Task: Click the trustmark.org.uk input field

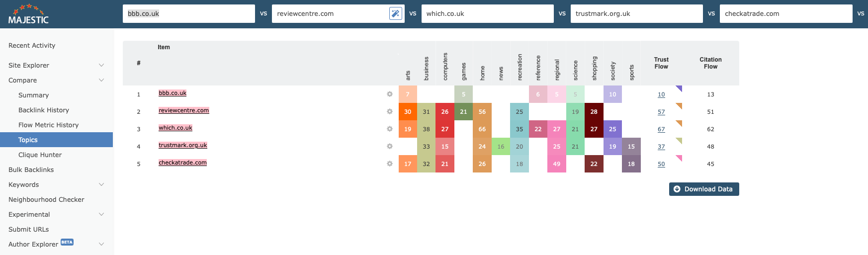Action: click(637, 13)
